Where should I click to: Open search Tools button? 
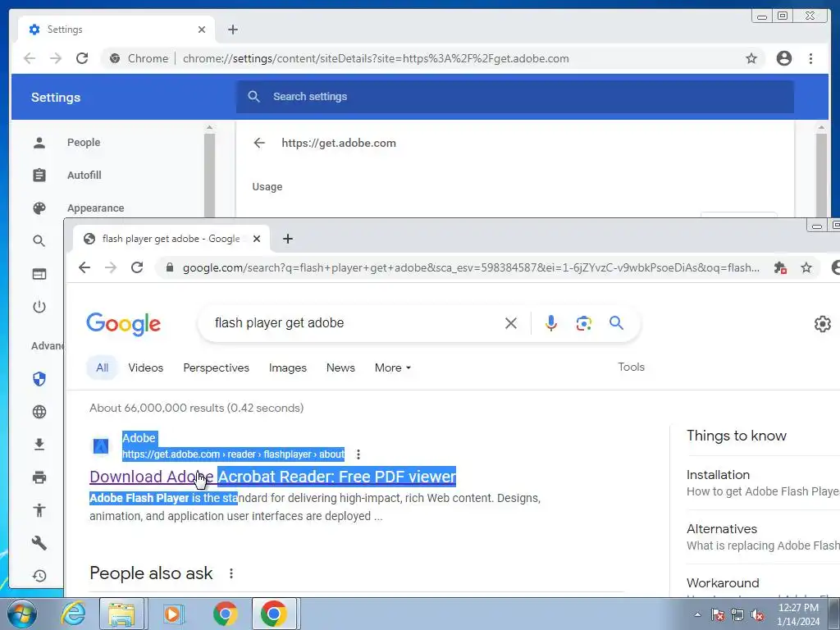631,367
